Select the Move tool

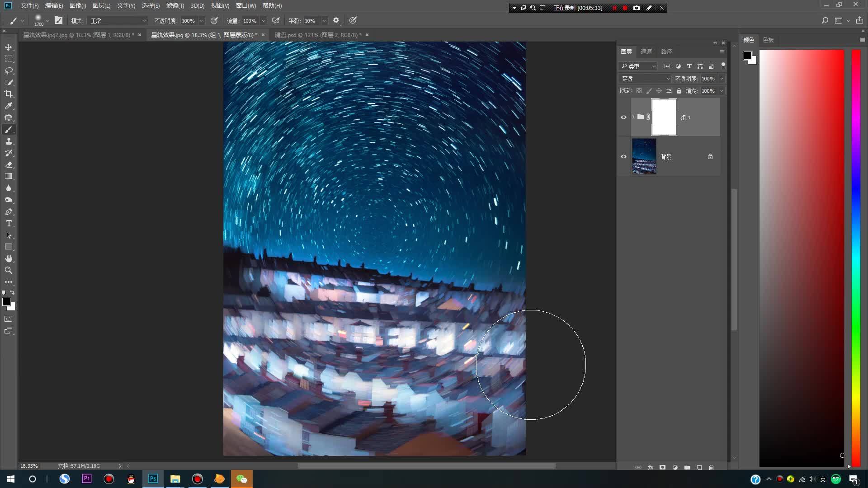coord(9,47)
